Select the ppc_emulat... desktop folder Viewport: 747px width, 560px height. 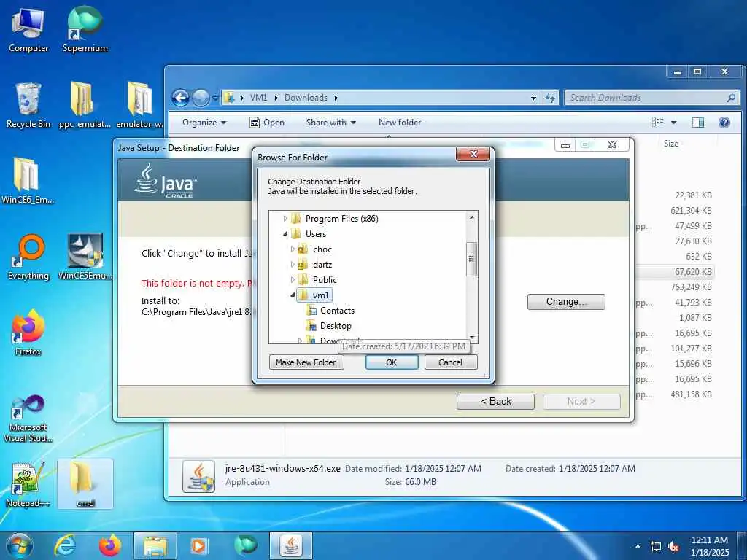tap(85, 106)
